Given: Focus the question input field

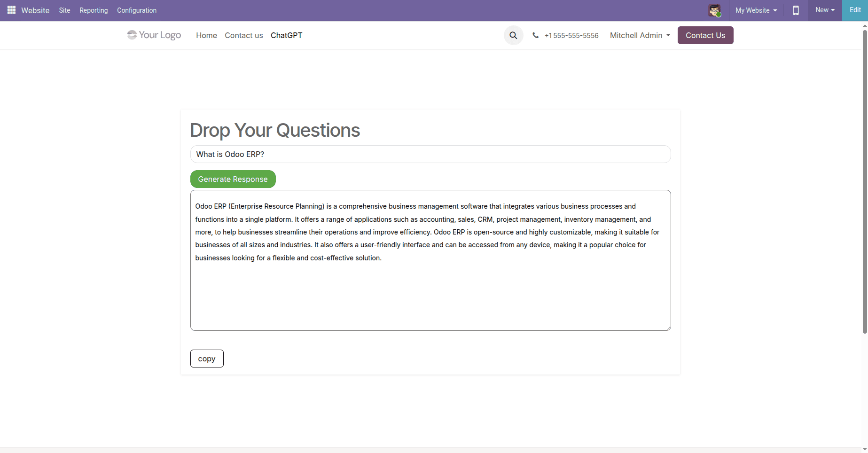Looking at the screenshot, I should pos(430,154).
